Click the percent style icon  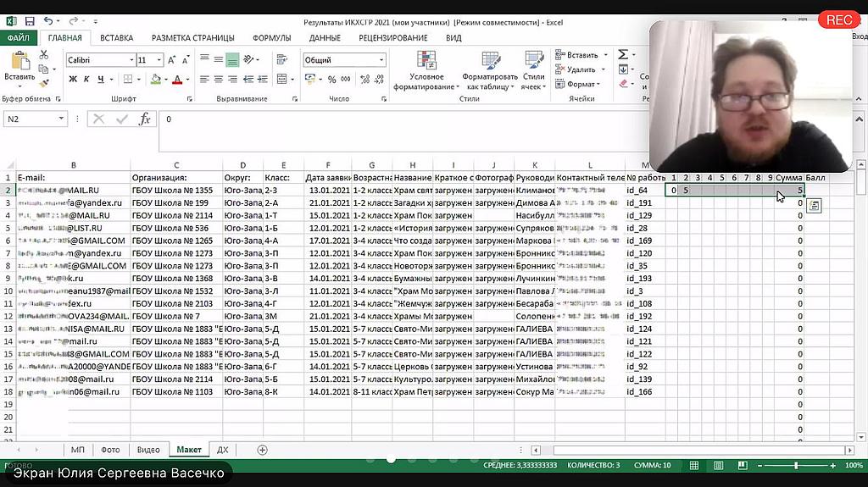(x=331, y=80)
